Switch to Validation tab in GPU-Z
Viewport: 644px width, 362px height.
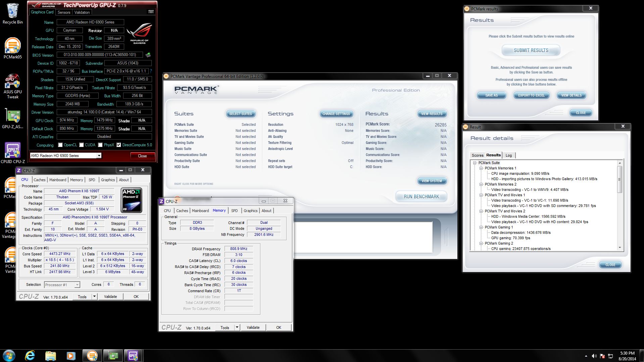[x=82, y=12]
